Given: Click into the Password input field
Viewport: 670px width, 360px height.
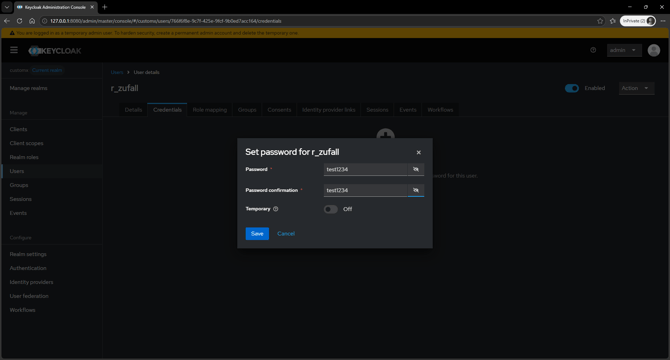Looking at the screenshot, I should click(x=366, y=170).
